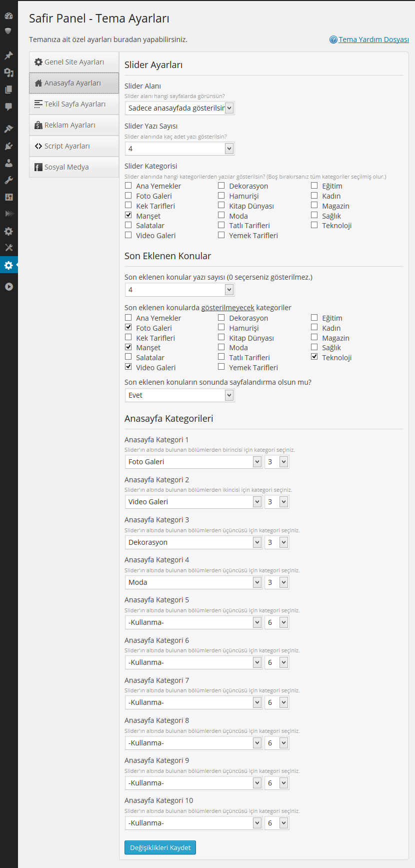Image resolution: width=415 pixels, height=868 pixels.
Task: Open Users via person sidebar icon
Action: pos(8,163)
